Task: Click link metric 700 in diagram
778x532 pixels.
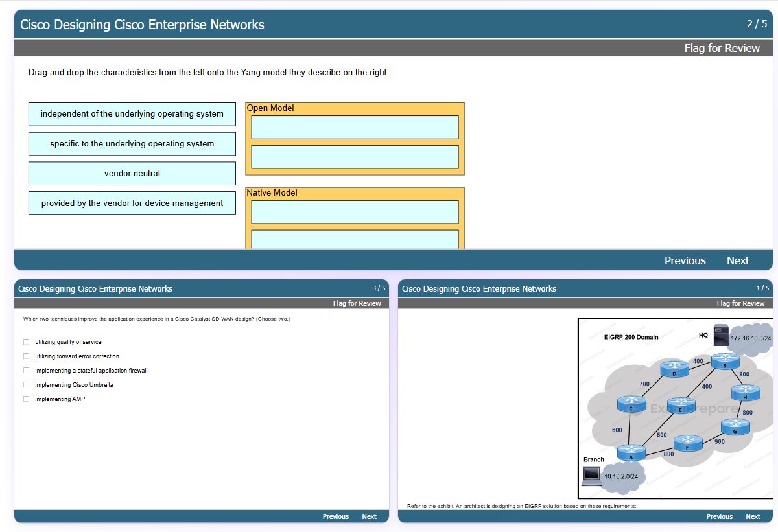Action: (x=644, y=384)
